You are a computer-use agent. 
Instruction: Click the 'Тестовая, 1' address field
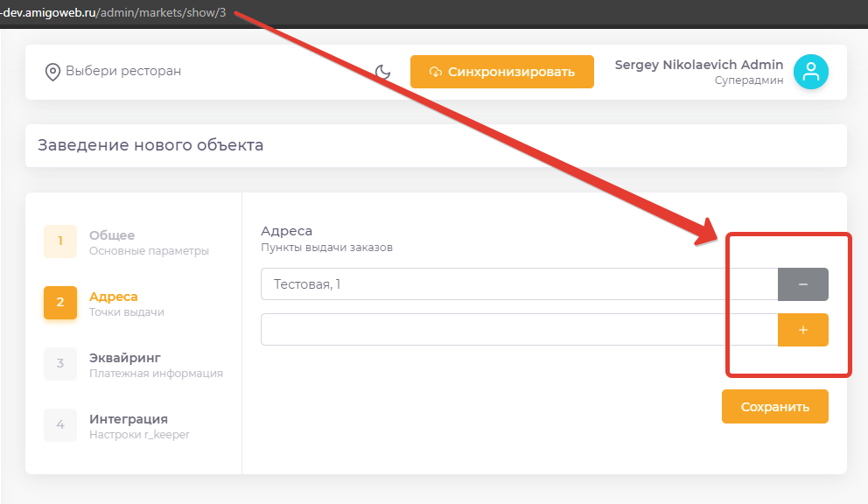[x=519, y=284]
